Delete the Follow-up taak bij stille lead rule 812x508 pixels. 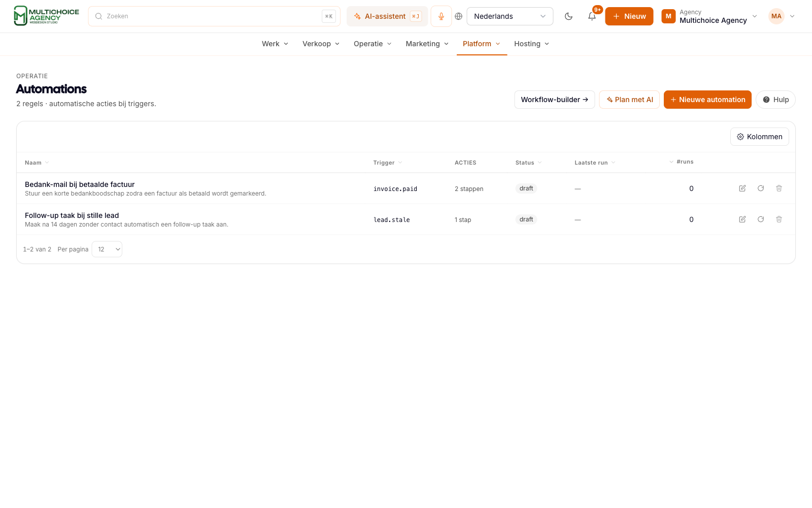[779, 219]
